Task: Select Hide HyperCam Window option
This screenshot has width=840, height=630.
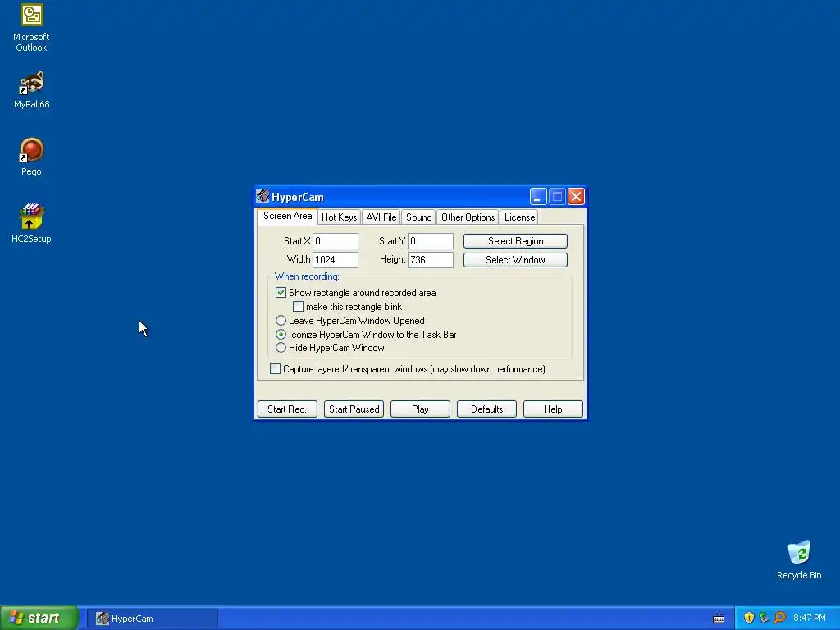Action: coord(281,348)
